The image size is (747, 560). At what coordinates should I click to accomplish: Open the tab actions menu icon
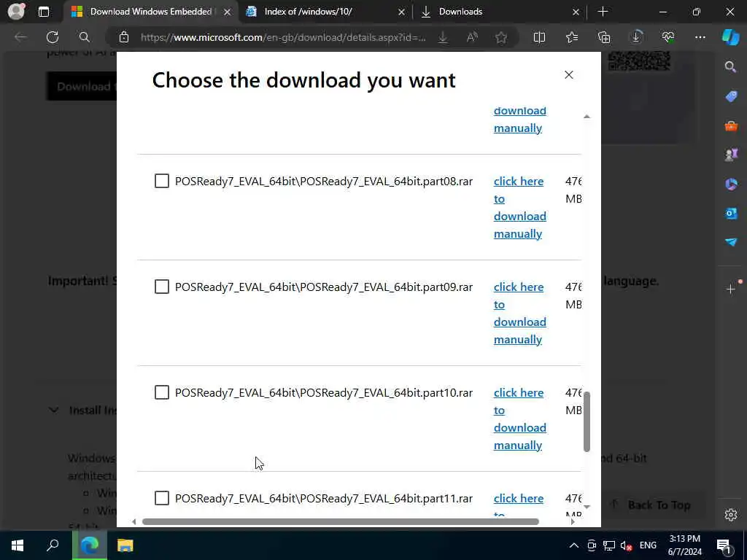click(44, 12)
